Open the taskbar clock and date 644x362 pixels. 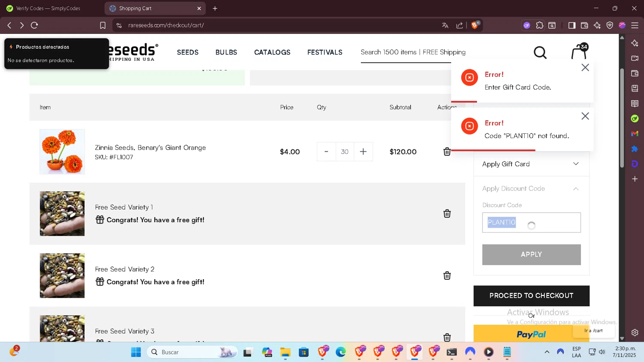coord(624,352)
